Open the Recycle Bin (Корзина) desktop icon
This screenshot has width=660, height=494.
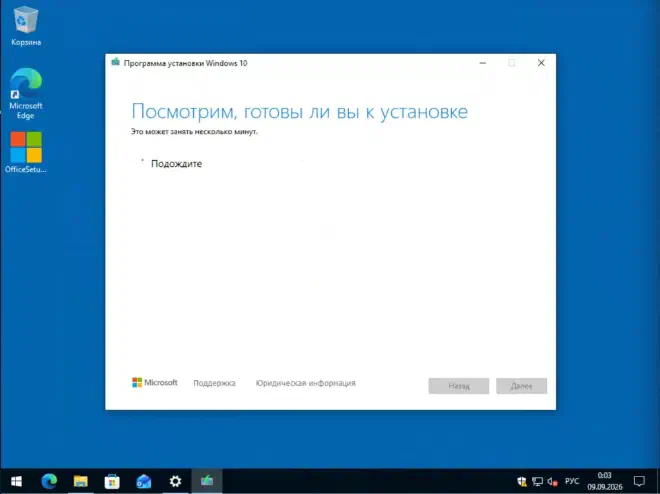pos(26,25)
